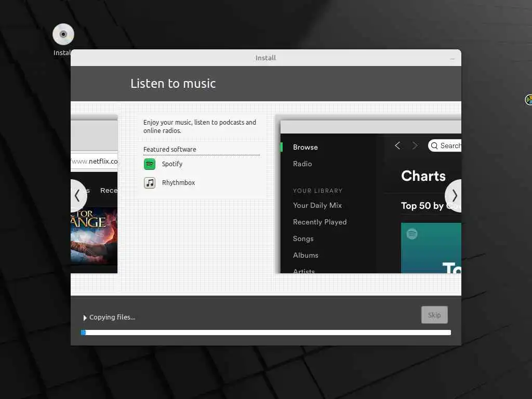Screen dimensions: 532x399
Task: Expand the Copying files details triangle
Action: point(85,317)
